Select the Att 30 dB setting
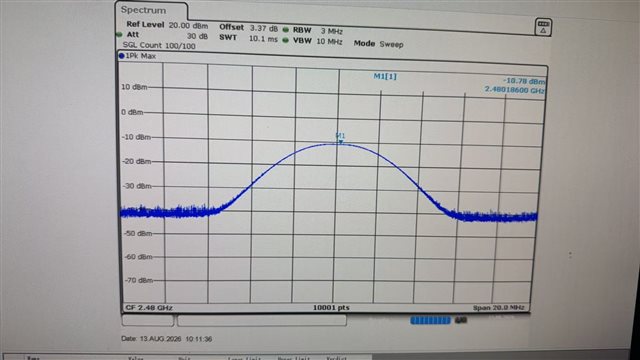The width and height of the screenshot is (640, 360). [167, 36]
